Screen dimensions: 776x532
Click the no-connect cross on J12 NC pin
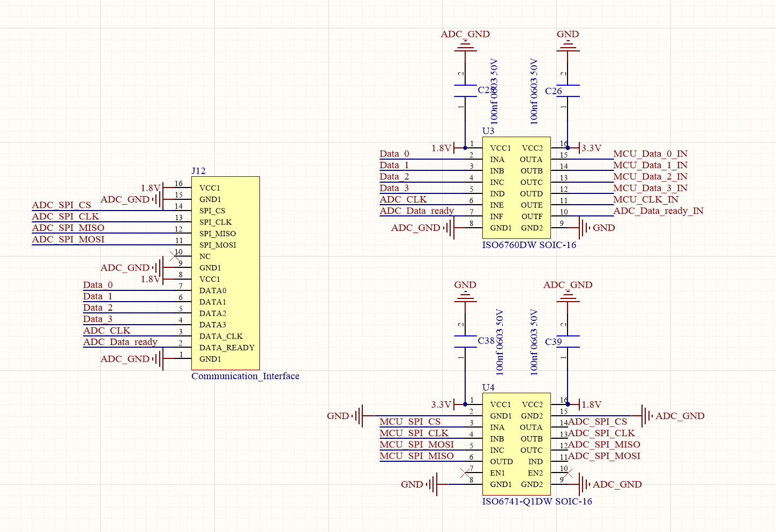175,256
